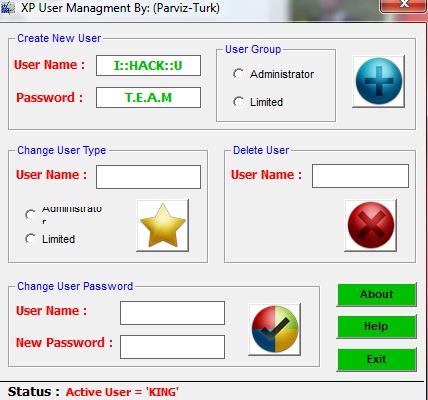Click the green Help button
This screenshot has width=428, height=400.
377,327
